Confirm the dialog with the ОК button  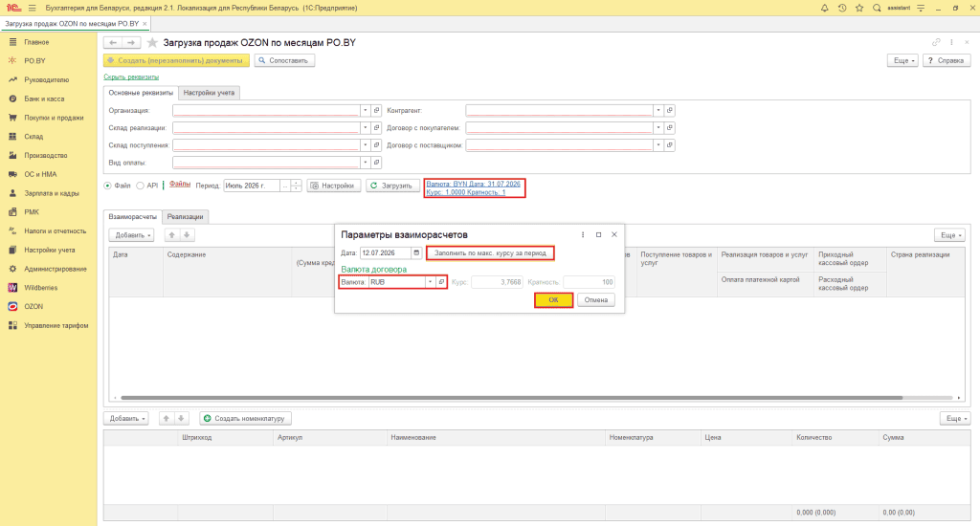tap(553, 300)
